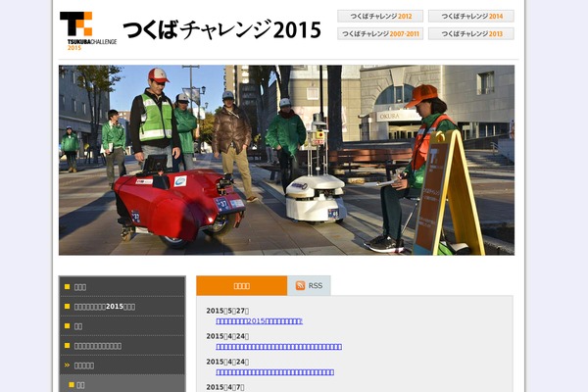Open the つくばチャレンジ2014 archive button

point(471,16)
